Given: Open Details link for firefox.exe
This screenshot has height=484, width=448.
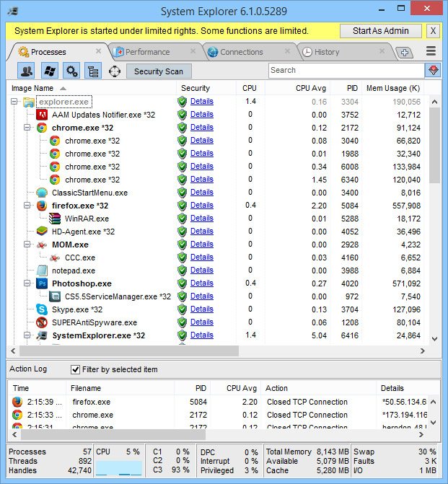Looking at the screenshot, I should [201, 205].
